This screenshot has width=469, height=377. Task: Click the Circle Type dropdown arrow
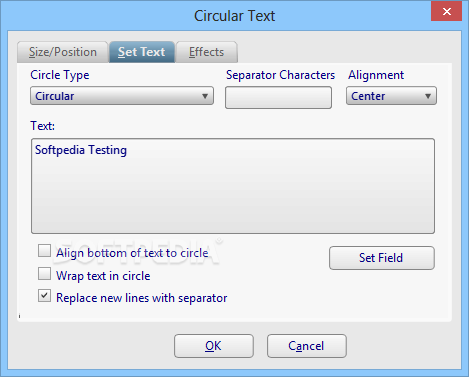tap(205, 96)
